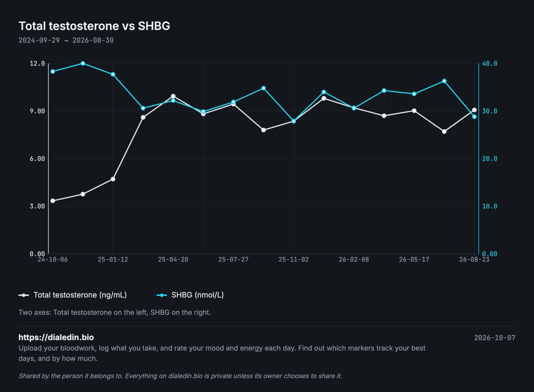
Task: Click the 26-02-08 date label
Action: 354,259
